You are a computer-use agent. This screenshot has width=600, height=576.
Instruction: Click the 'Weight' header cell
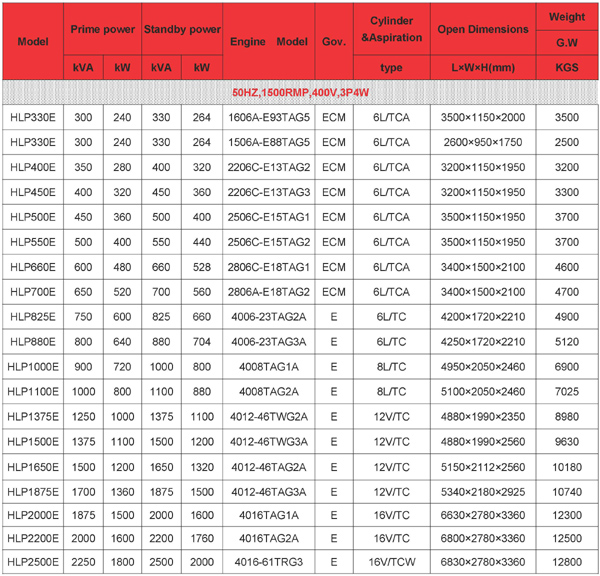[x=567, y=17]
